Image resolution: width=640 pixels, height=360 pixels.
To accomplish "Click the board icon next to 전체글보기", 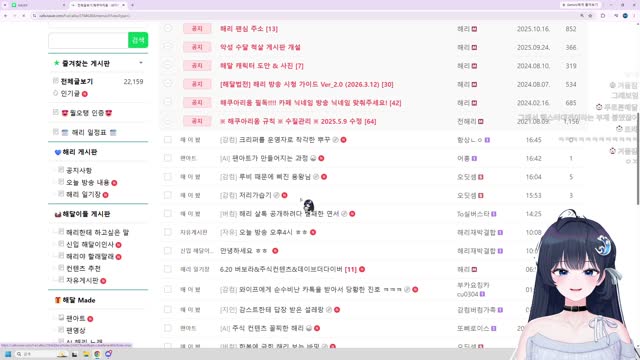I will pos(56,81).
